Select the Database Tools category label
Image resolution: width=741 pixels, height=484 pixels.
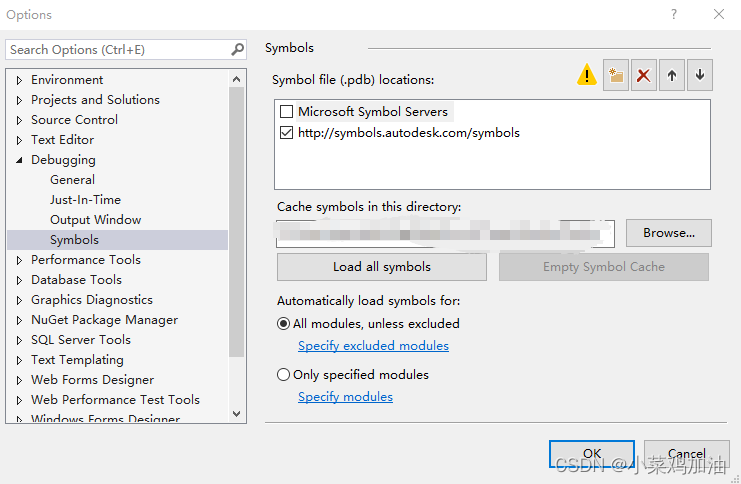click(x=77, y=280)
